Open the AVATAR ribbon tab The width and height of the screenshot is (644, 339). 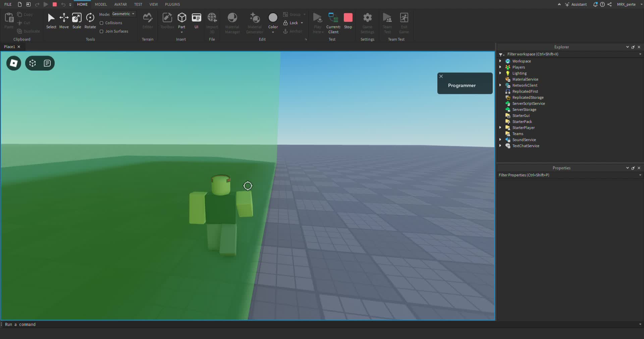(x=120, y=4)
